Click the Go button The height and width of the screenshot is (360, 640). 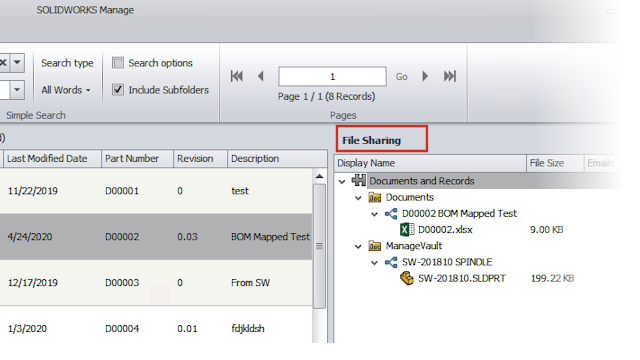[x=401, y=76]
